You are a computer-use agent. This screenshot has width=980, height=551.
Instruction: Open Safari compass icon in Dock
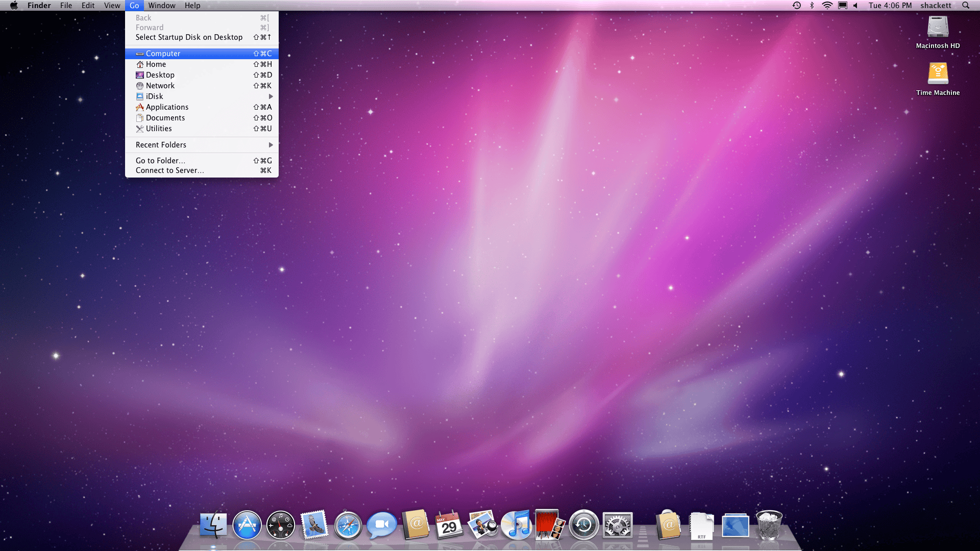click(348, 525)
